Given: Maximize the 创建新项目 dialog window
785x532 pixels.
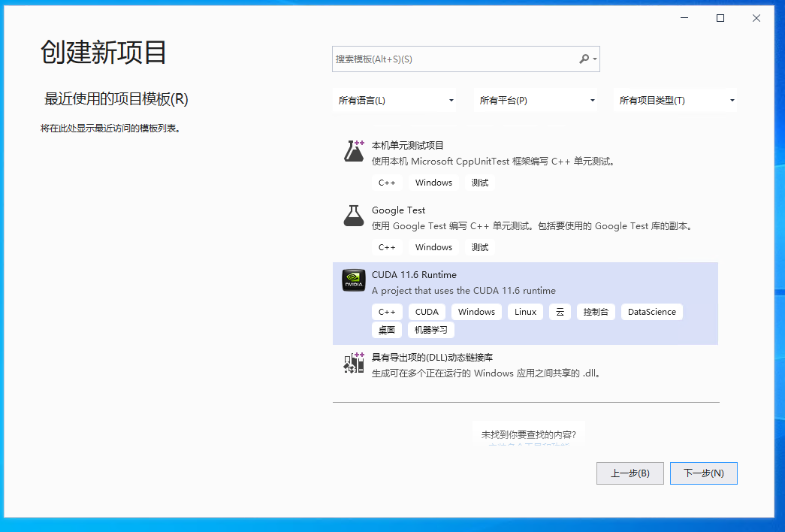Looking at the screenshot, I should (x=720, y=18).
